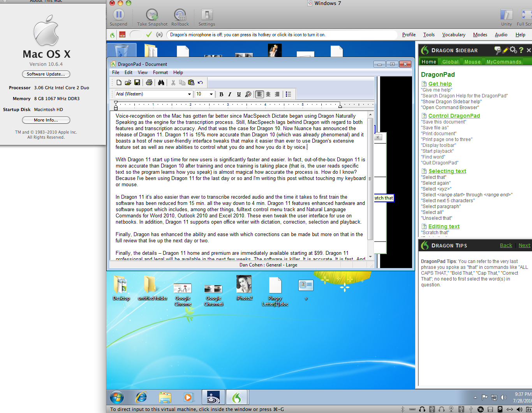This screenshot has width=532, height=413.
Task: Click DragonPad vertical scrollbar
Action: (x=370, y=179)
